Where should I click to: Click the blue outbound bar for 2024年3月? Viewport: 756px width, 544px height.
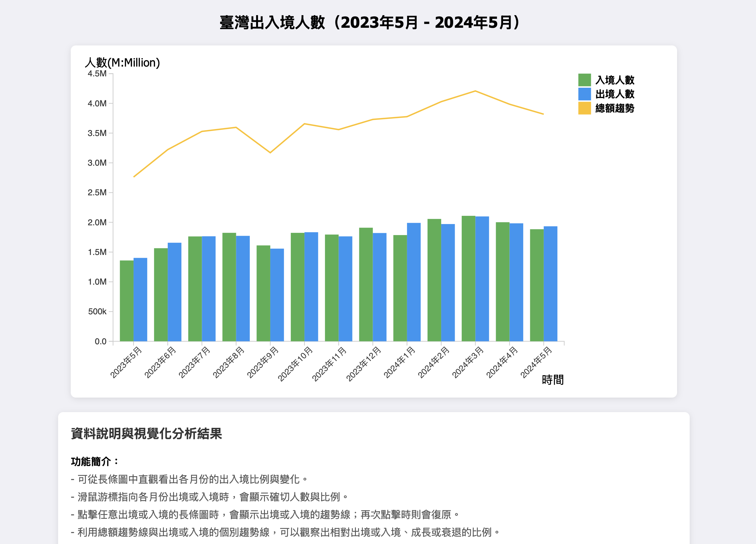click(482, 279)
